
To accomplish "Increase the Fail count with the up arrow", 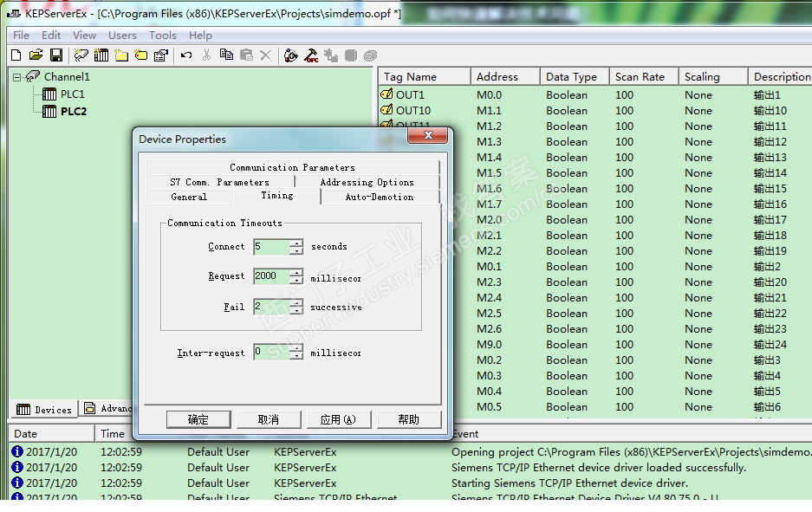I will pyautogui.click(x=296, y=303).
